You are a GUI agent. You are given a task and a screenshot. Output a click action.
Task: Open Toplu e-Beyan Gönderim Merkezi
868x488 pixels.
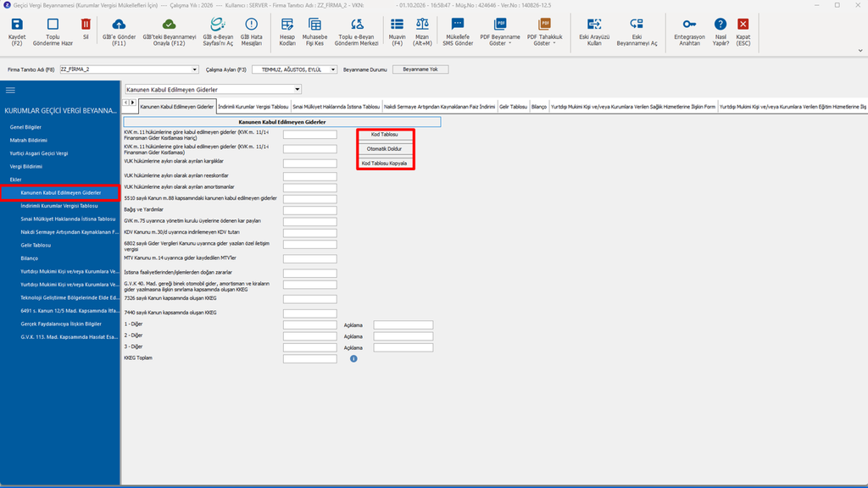point(357,25)
